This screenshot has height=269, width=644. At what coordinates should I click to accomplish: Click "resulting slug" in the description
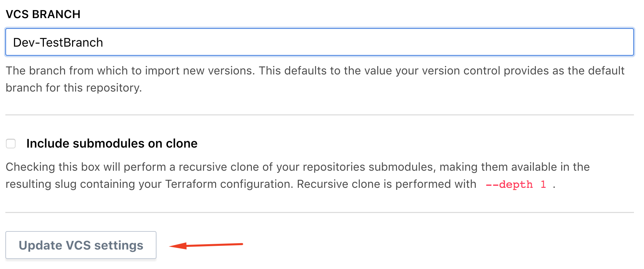pos(41,184)
